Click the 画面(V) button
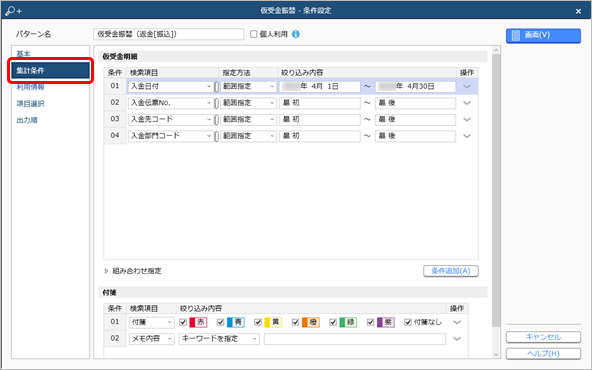Screen dimensions: 592x370 coord(543,35)
